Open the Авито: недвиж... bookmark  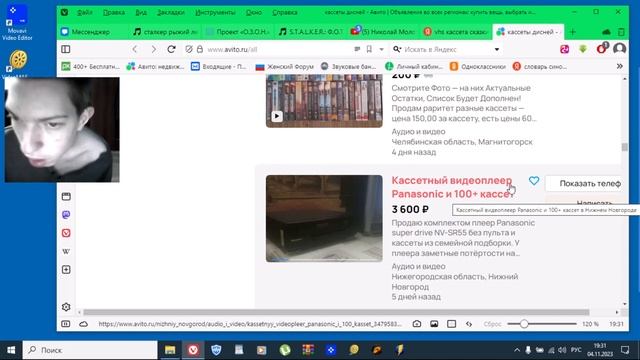point(156,67)
